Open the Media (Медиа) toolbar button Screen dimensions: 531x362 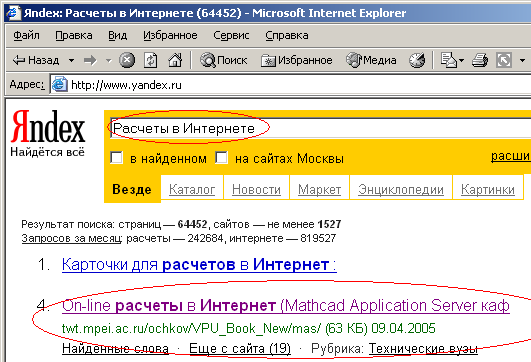pos(371,60)
